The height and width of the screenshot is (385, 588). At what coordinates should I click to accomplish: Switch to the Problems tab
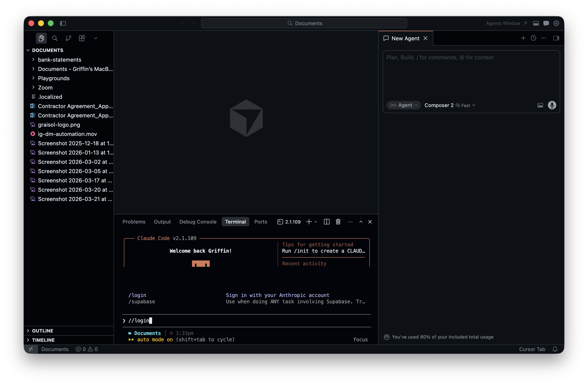[134, 221]
